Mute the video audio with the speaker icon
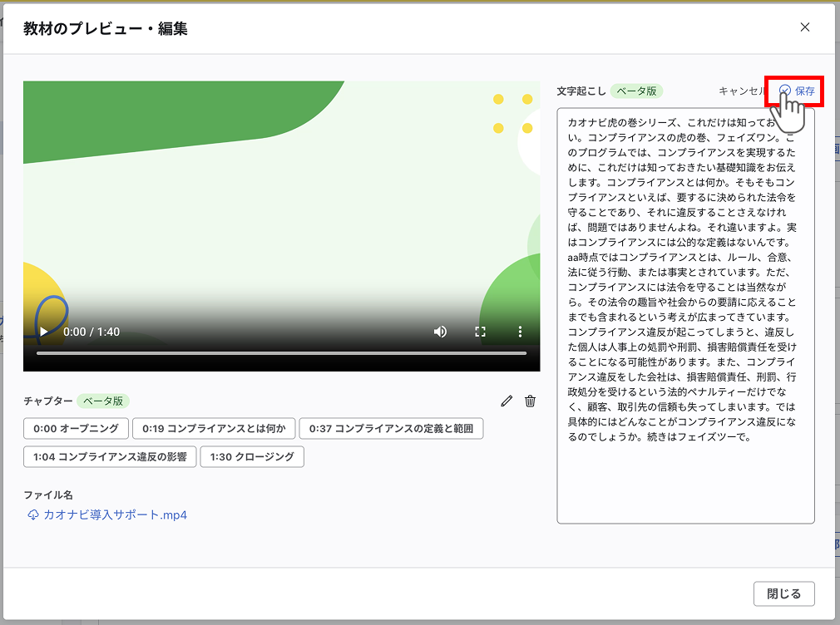Screen dimensions: 840x625 [440, 331]
